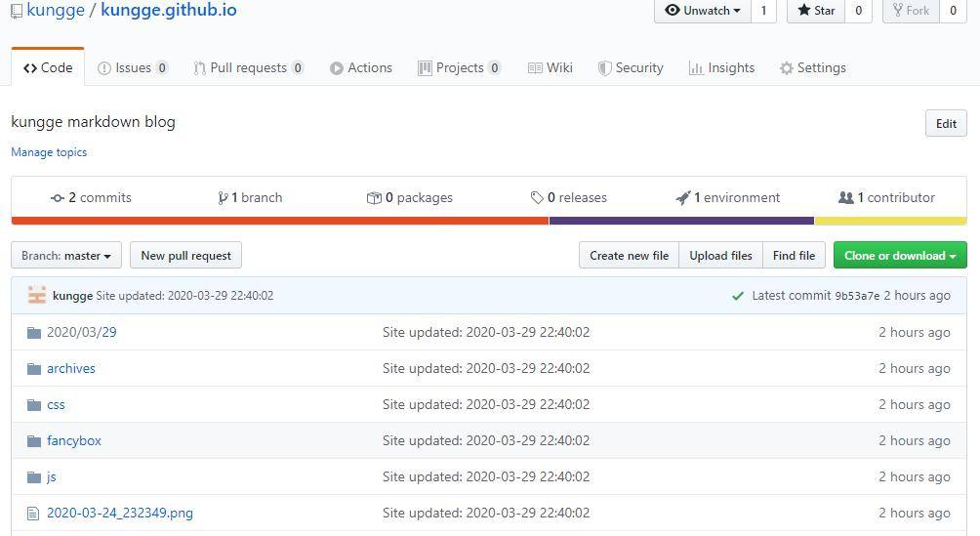Star this repository
Viewport: 980px width, 536px height.
point(816,11)
